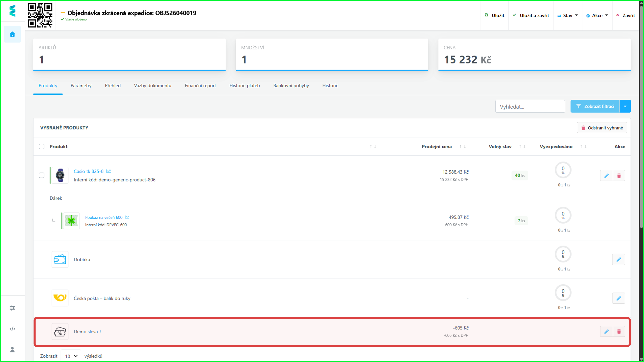This screenshot has width=644, height=362.
Task: Edit the Dobírka payment row
Action: pos(618,260)
